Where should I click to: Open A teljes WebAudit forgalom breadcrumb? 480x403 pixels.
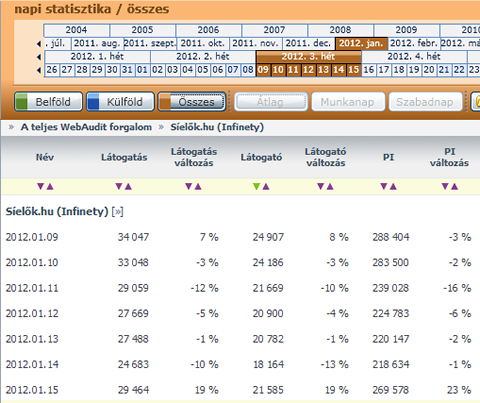click(x=86, y=127)
